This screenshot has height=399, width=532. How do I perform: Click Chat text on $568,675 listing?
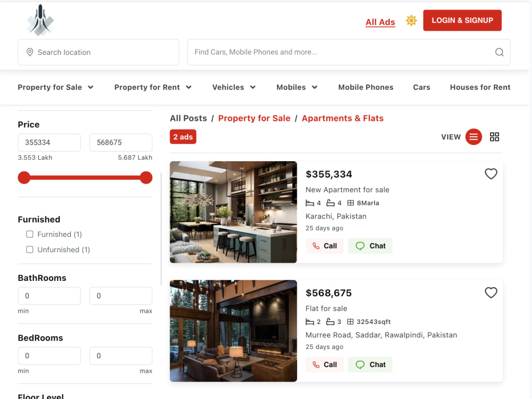click(x=378, y=365)
